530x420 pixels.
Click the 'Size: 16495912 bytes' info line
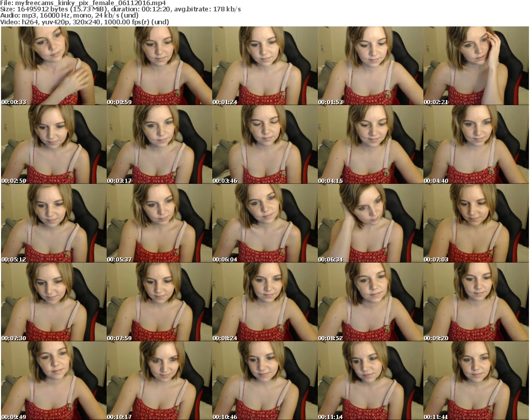pos(121,9)
